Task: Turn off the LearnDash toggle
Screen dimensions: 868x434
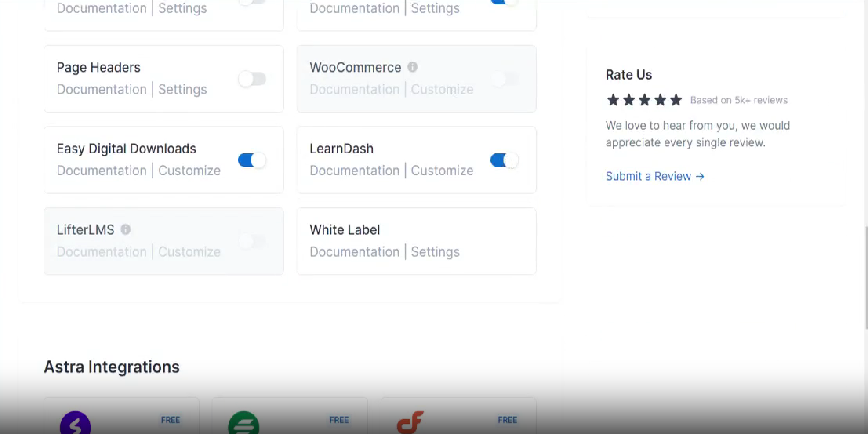Action: [x=505, y=160]
